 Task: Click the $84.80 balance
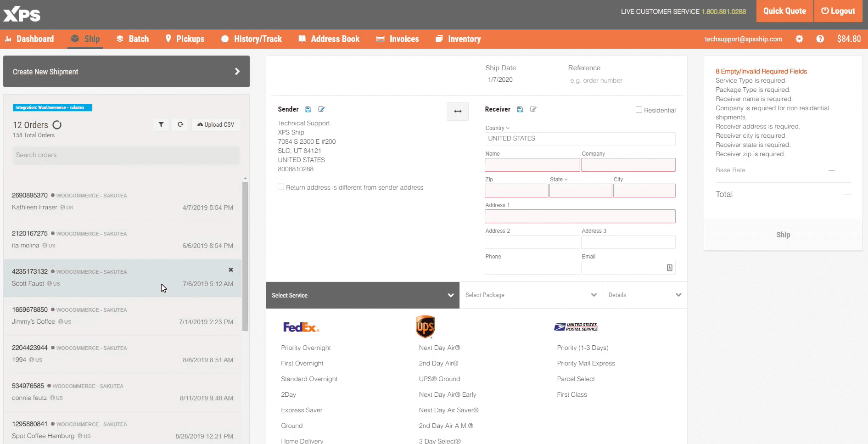click(849, 39)
